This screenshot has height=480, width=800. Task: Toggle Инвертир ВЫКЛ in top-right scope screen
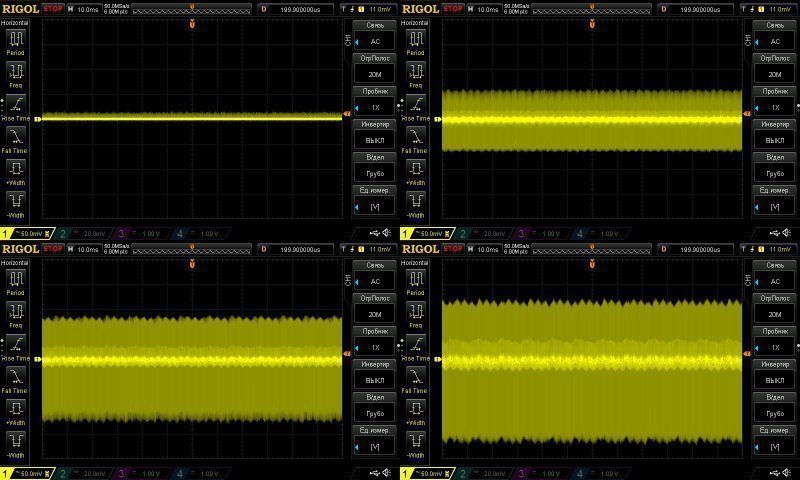tap(775, 134)
